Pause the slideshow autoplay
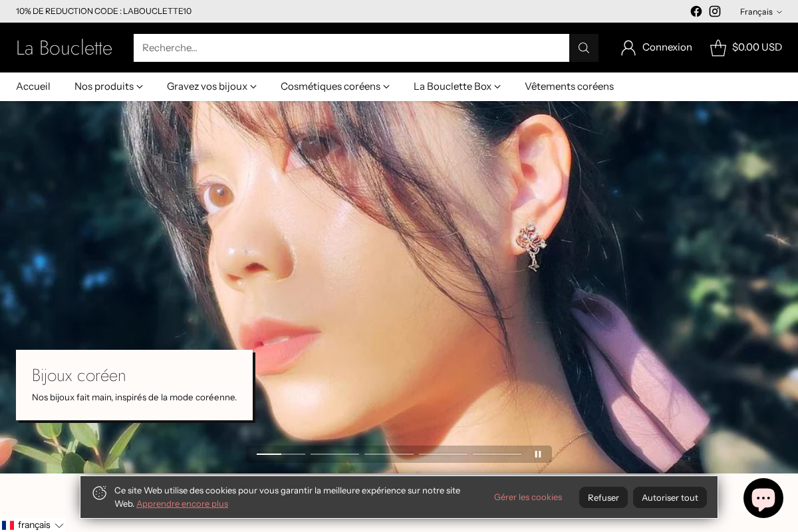Screen dimensions: 798x532 [x=538, y=454]
